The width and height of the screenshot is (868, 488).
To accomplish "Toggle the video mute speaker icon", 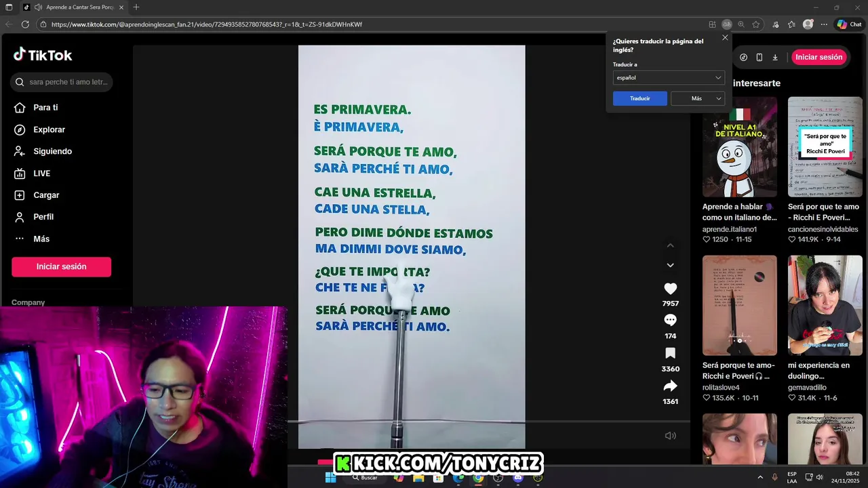I will (x=670, y=436).
